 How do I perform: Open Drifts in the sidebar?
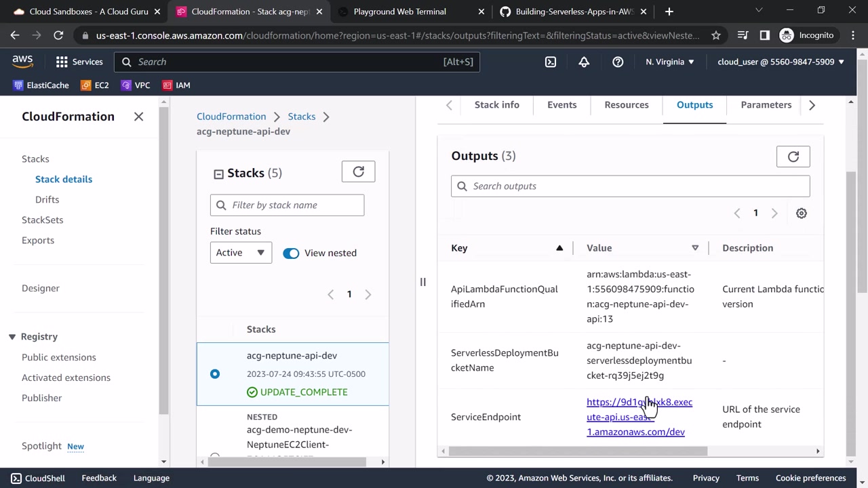point(47,200)
